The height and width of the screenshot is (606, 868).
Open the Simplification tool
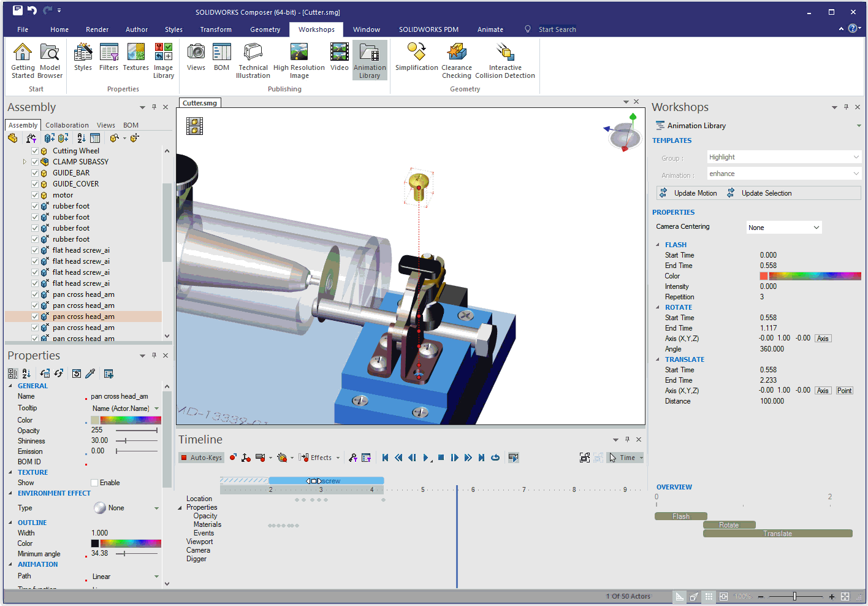click(x=417, y=58)
